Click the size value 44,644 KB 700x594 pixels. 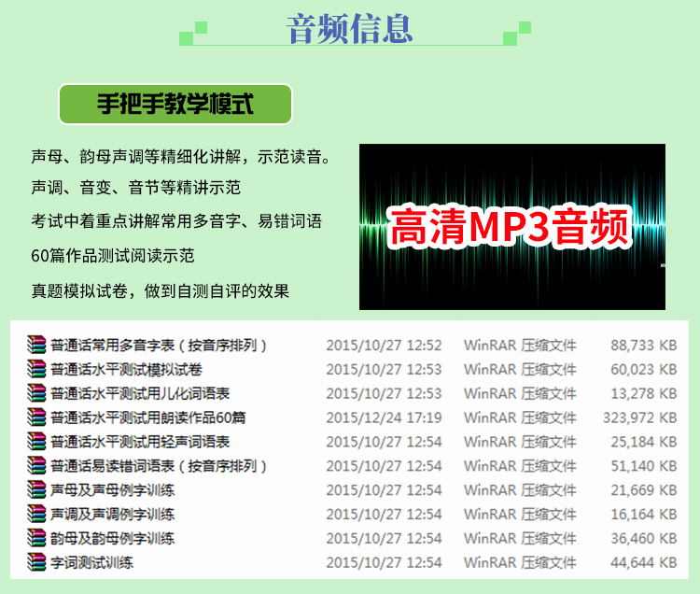644,562
